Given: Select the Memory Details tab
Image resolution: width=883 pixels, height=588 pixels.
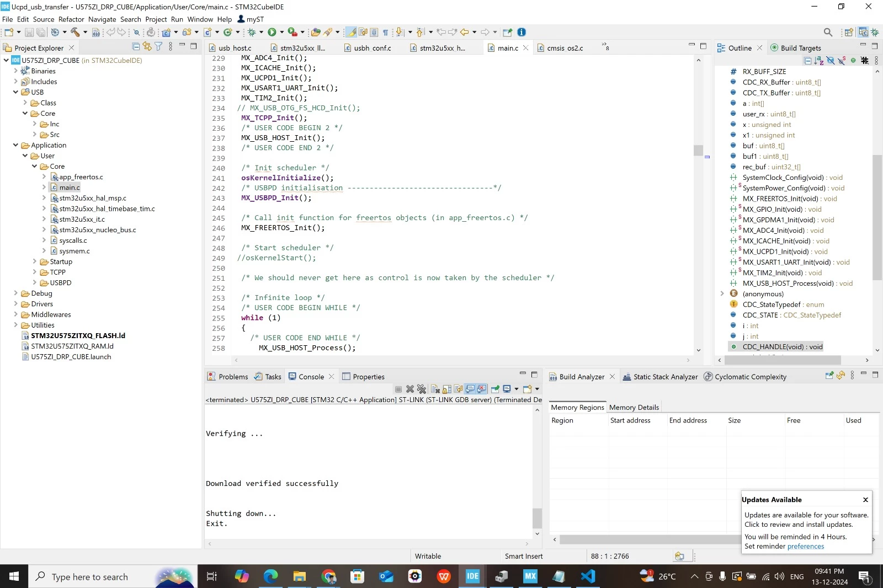Looking at the screenshot, I should (x=634, y=407).
